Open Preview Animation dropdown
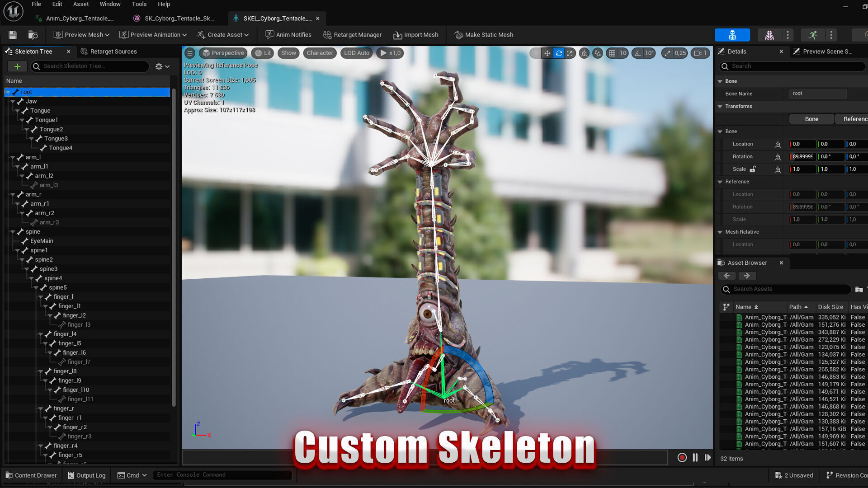This screenshot has height=488, width=868. pos(153,35)
